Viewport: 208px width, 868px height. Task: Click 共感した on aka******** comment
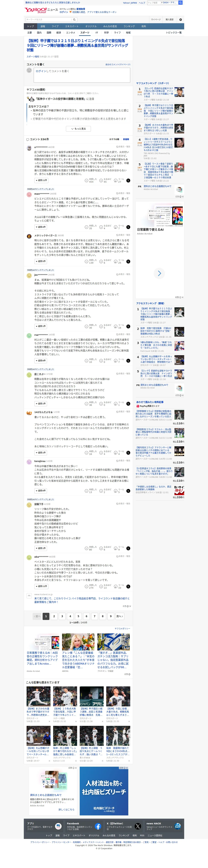click(x=91, y=587)
